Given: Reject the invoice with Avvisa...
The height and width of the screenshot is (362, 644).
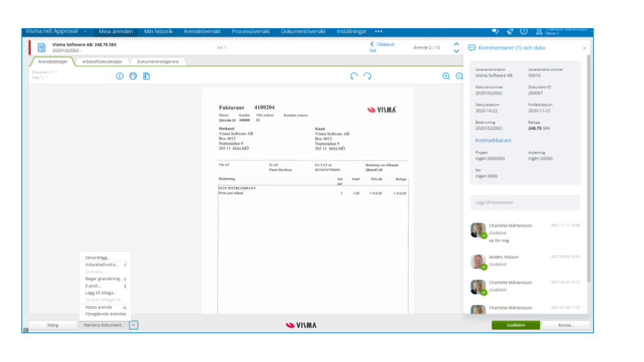Looking at the screenshot, I should click(x=566, y=325).
